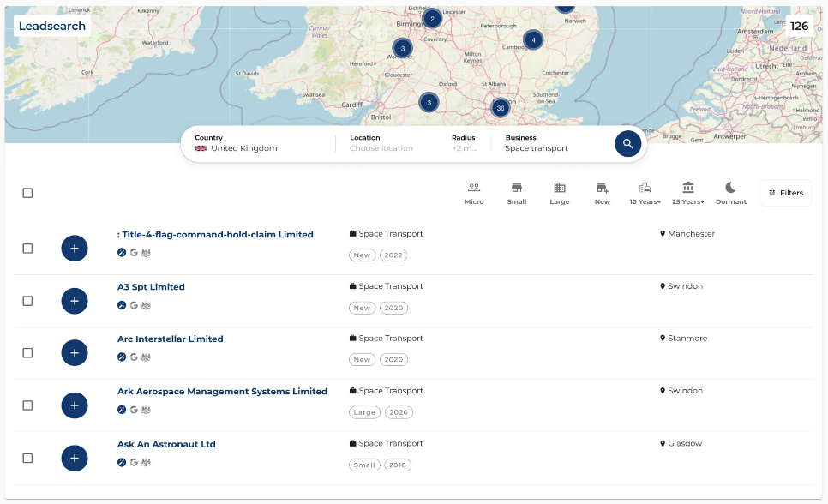Image resolution: width=828 pixels, height=504 pixels.
Task: Open Google icon for Ark Aerospace Management Systems
Action: pos(134,410)
